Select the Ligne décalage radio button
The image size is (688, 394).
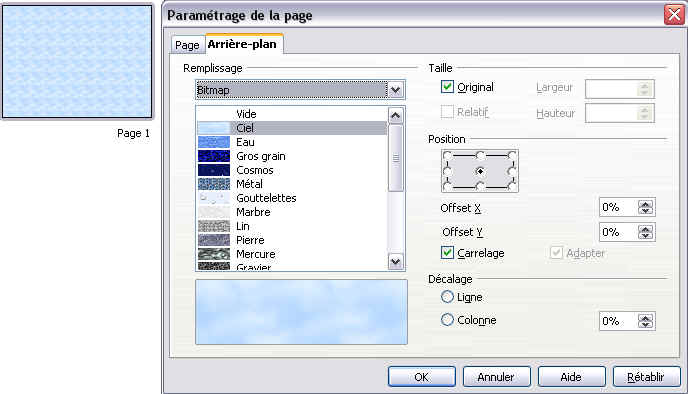tap(447, 297)
